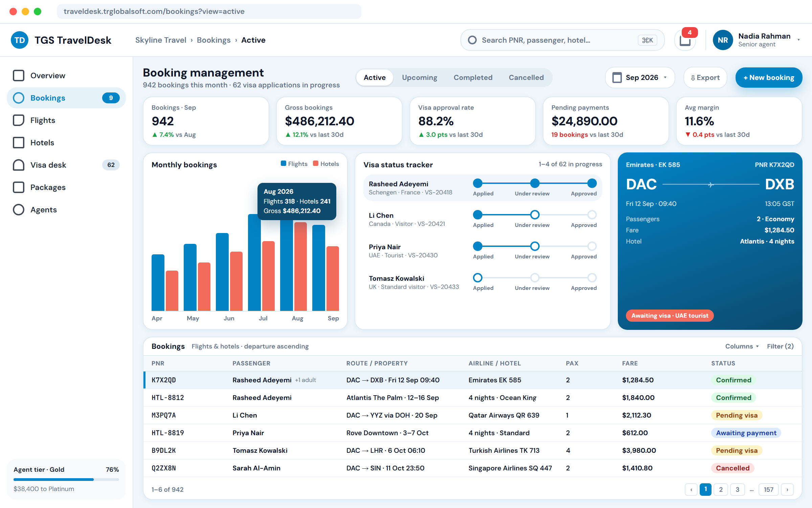Click the ⌘K shortcut badge in search

click(648, 40)
